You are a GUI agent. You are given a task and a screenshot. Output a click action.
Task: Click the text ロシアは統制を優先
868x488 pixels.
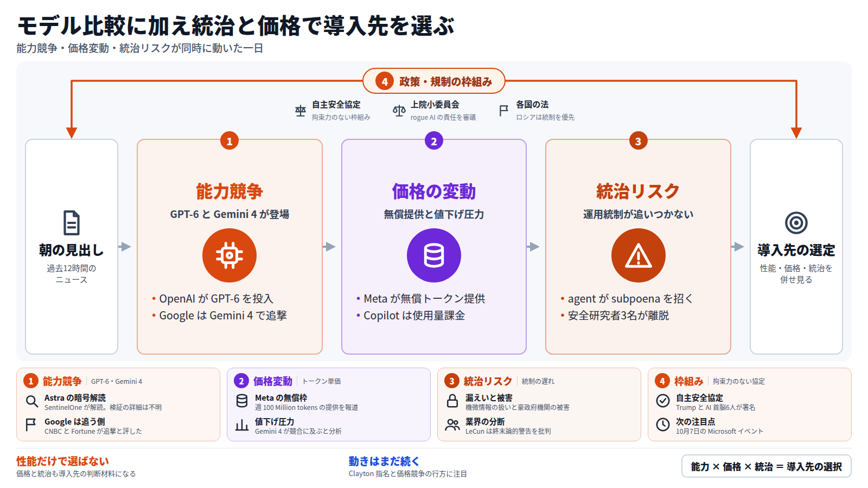point(545,117)
